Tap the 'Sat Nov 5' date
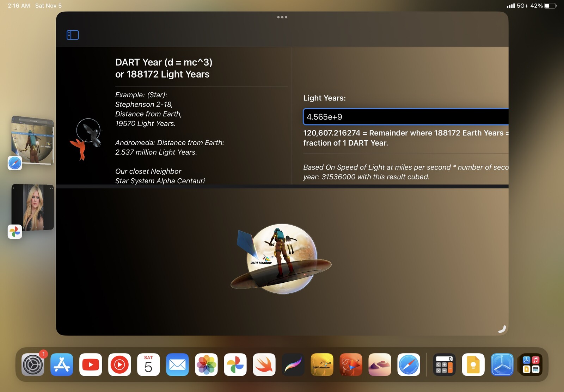Image resolution: width=564 pixels, height=392 pixels. click(48, 6)
